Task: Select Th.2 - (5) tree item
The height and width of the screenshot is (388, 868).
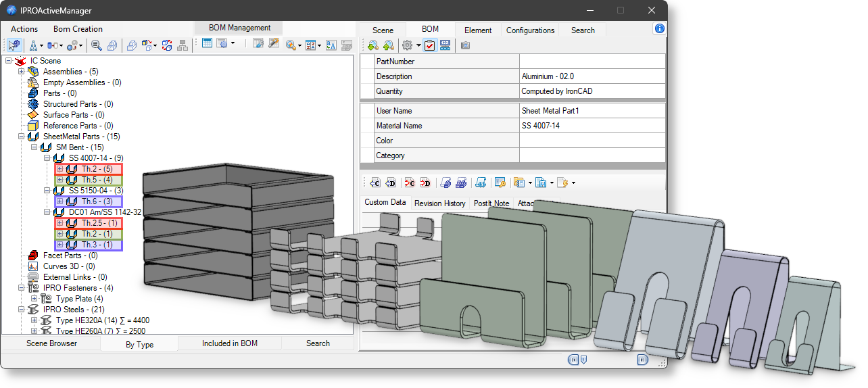Action: pyautogui.click(x=96, y=169)
